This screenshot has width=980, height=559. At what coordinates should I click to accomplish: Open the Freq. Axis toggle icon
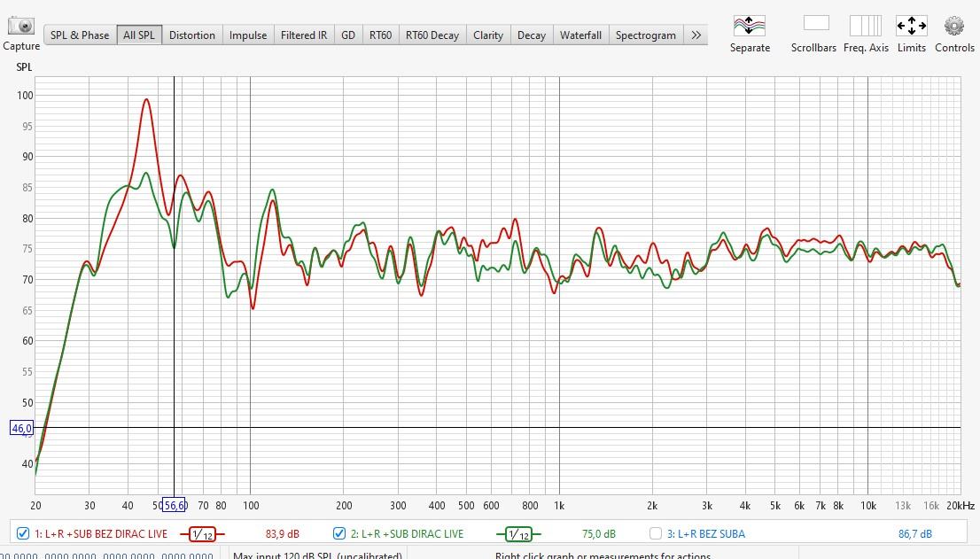(865, 25)
